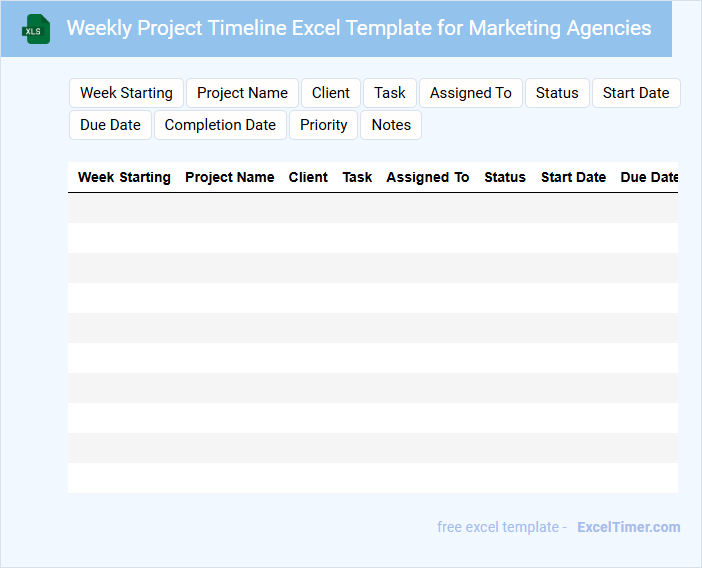Click the Start Date column header
Image resolution: width=702 pixels, height=568 pixels.
pos(573,177)
